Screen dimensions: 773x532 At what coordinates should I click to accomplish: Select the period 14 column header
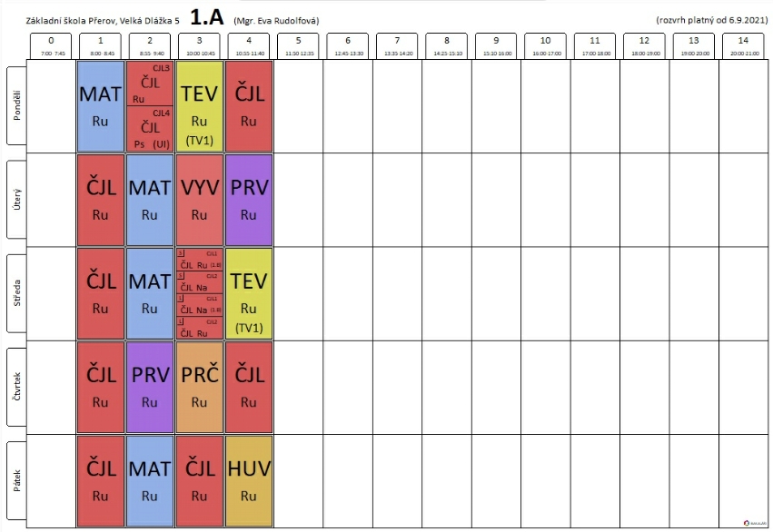click(743, 46)
